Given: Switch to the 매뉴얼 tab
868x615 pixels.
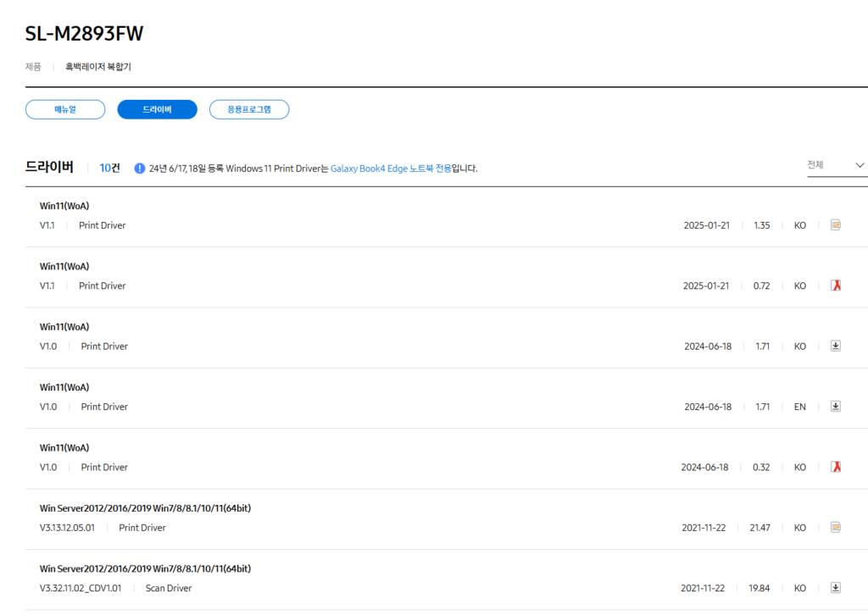Looking at the screenshot, I should point(65,109).
